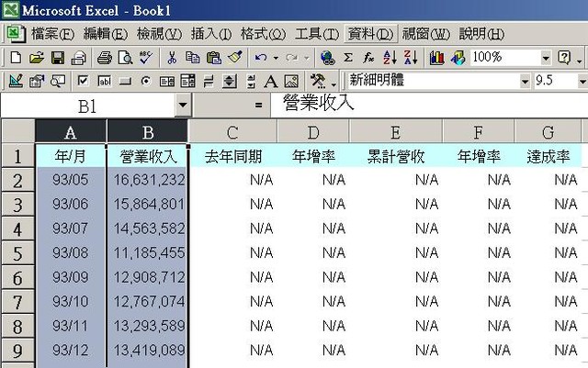Toggle Design Mode with the ruler-pencil icon
Image resolution: width=588 pixels, height=368 pixels.
point(16,81)
